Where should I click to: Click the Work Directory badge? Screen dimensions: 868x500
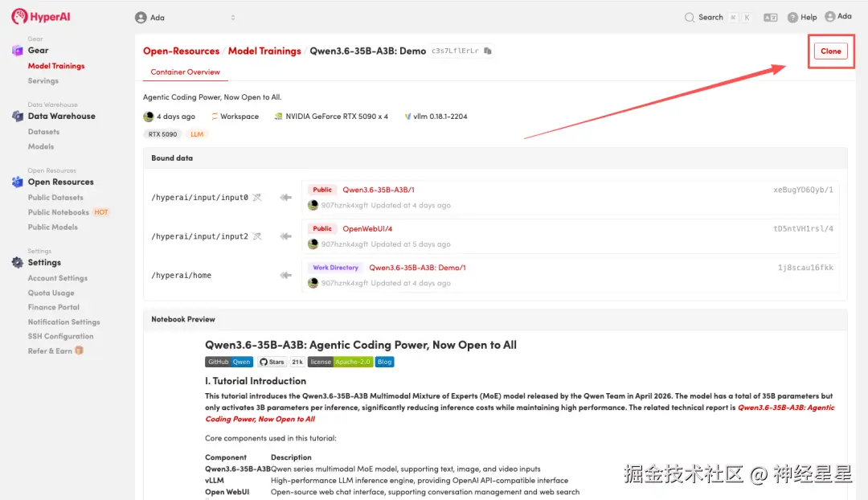(335, 268)
